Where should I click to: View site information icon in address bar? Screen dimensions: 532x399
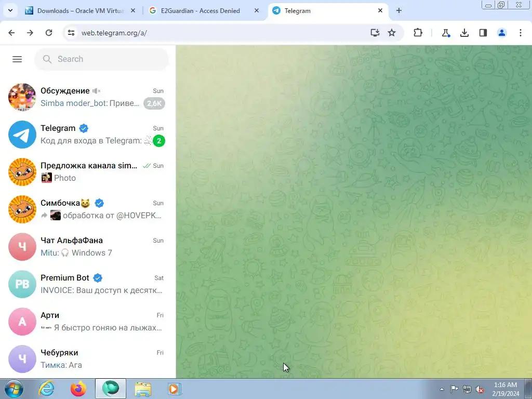[71, 33]
